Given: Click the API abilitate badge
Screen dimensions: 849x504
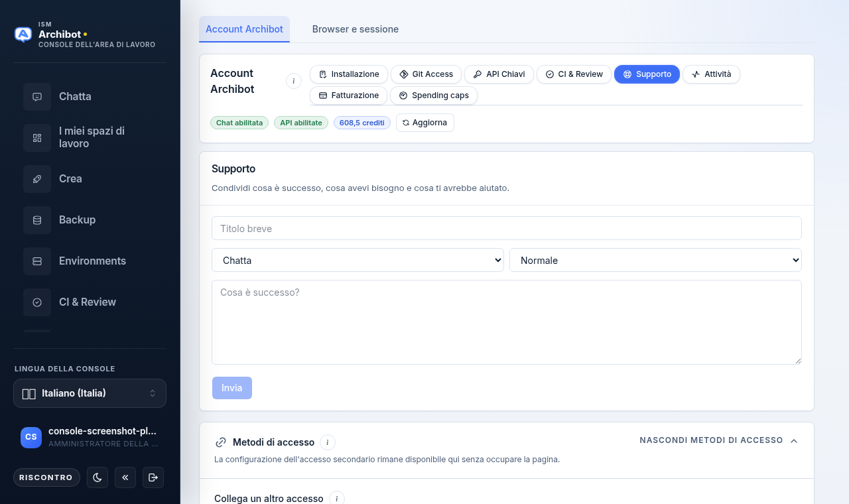Looking at the screenshot, I should point(301,123).
